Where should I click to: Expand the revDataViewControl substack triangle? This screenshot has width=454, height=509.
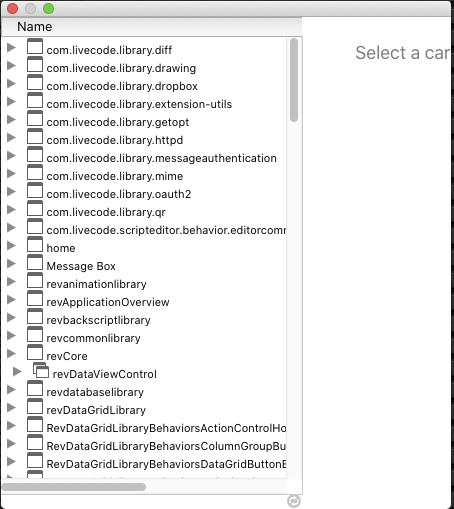(x=17, y=371)
